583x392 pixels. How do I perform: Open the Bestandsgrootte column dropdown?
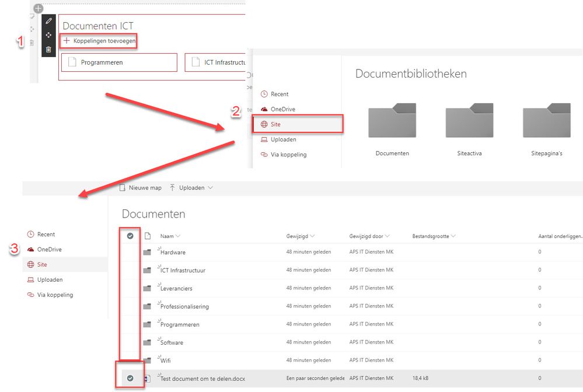(x=434, y=236)
